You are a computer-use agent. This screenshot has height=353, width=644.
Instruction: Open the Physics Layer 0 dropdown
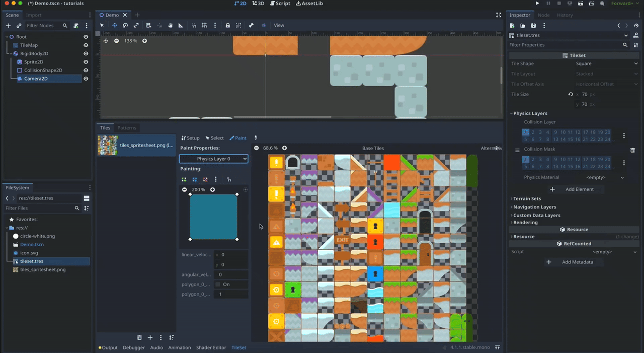click(214, 159)
